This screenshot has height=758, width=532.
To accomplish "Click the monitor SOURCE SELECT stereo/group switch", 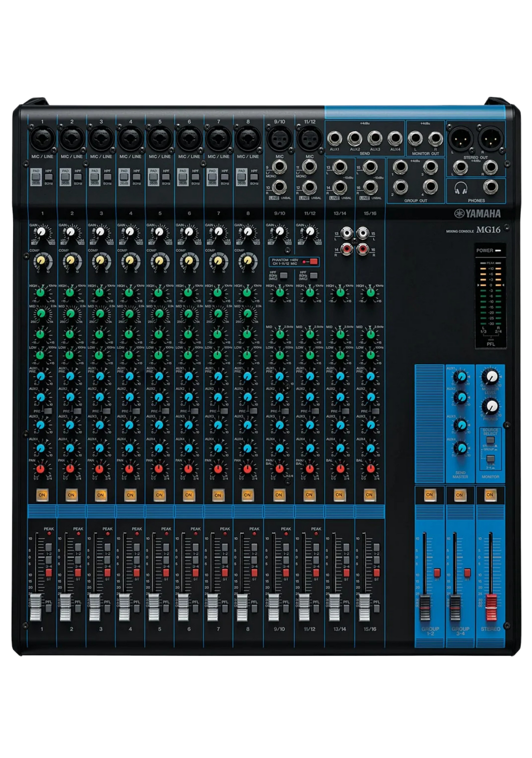I will 490,441.
